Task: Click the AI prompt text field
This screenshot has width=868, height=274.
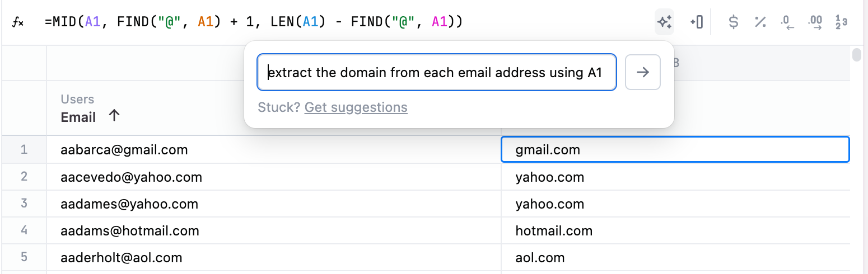Action: (437, 72)
